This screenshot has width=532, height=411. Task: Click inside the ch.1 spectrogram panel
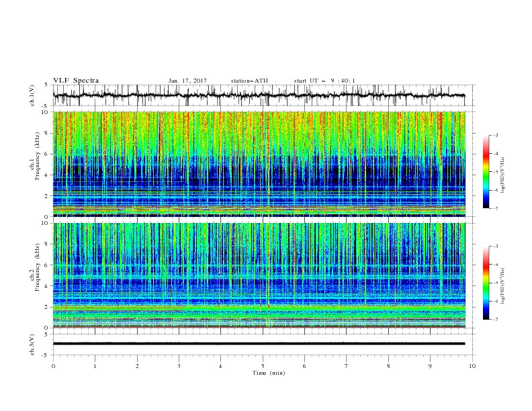tap(259, 164)
